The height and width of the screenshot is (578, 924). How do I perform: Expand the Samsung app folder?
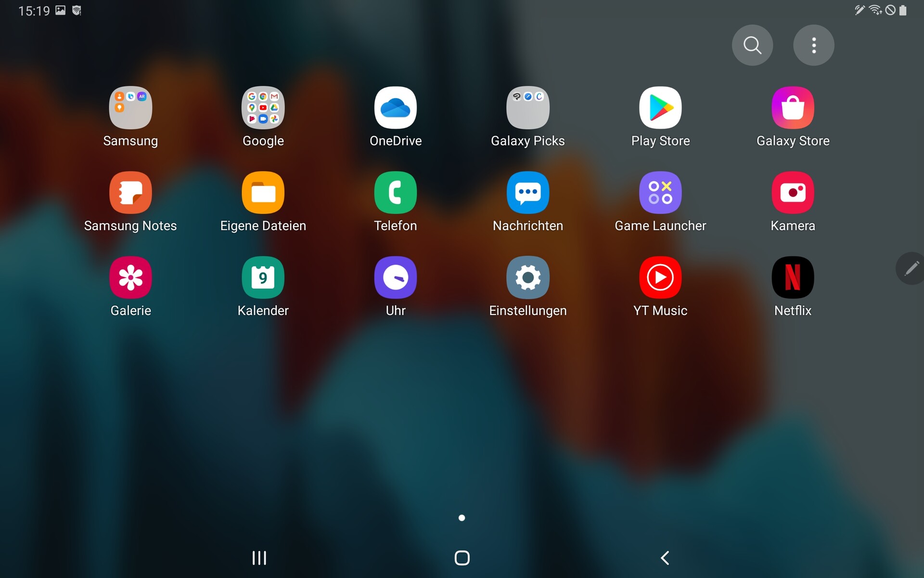(x=130, y=108)
